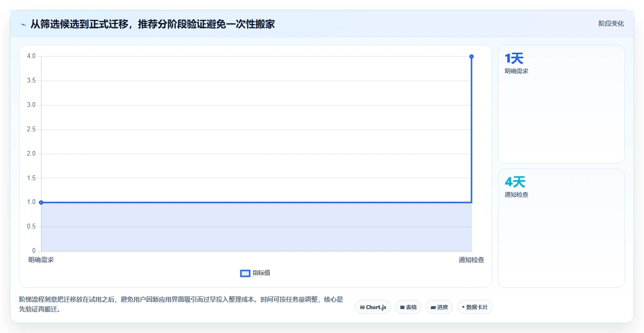
Task: Click the 2.5 y-axis tick label
Action: 31,129
